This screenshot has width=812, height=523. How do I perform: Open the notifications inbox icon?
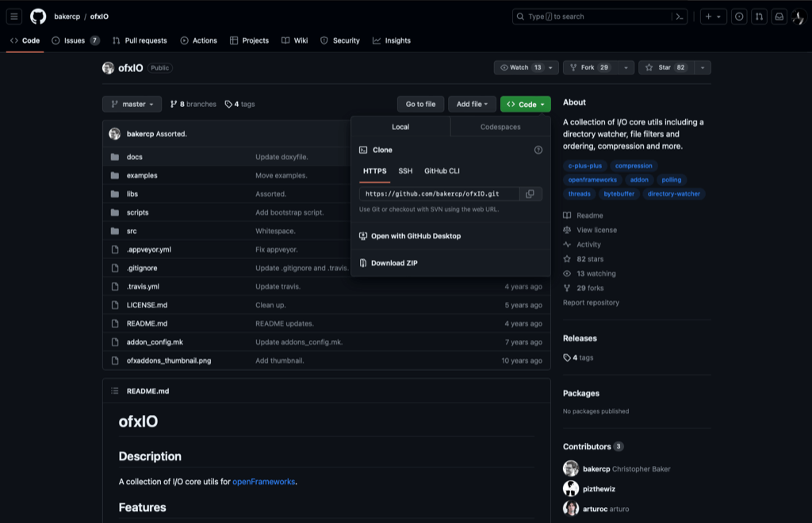[x=779, y=17]
